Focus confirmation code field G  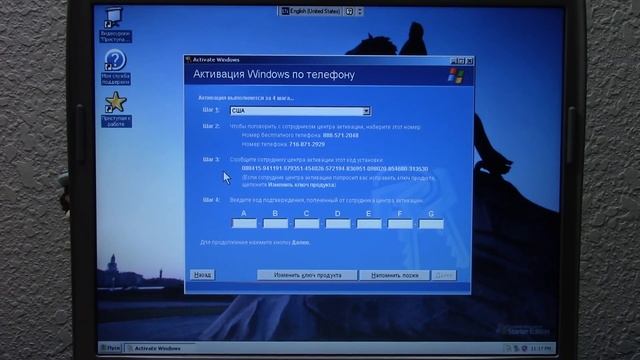tap(431, 224)
